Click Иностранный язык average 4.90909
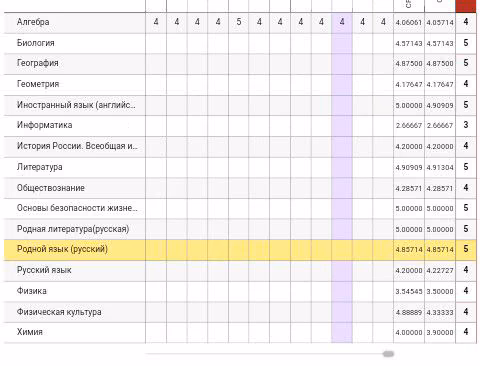Viewport: 480px width, 366px height. pos(440,106)
